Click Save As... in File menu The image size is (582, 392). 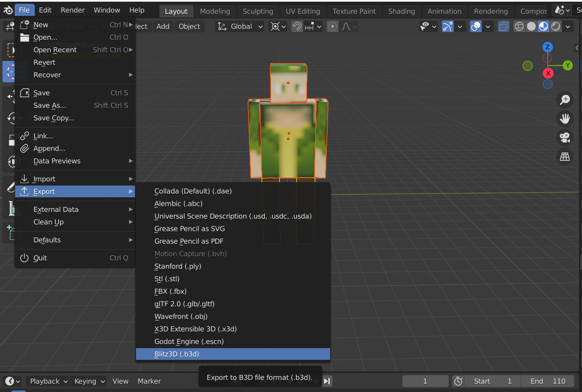[50, 105]
